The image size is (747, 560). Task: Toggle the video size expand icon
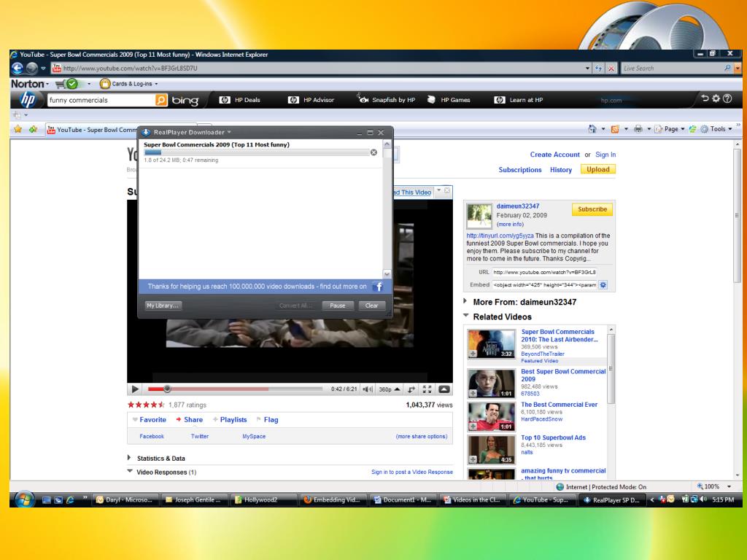[411, 389]
